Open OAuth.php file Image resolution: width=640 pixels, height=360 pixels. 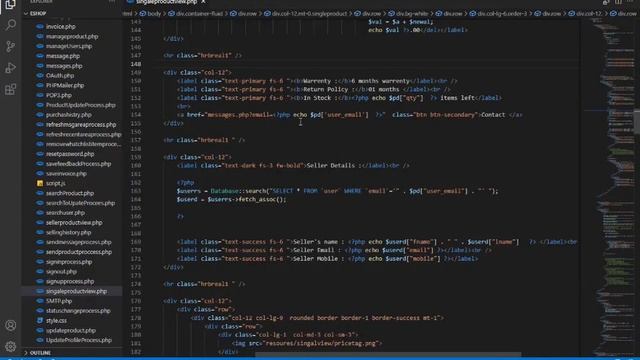tap(60, 76)
